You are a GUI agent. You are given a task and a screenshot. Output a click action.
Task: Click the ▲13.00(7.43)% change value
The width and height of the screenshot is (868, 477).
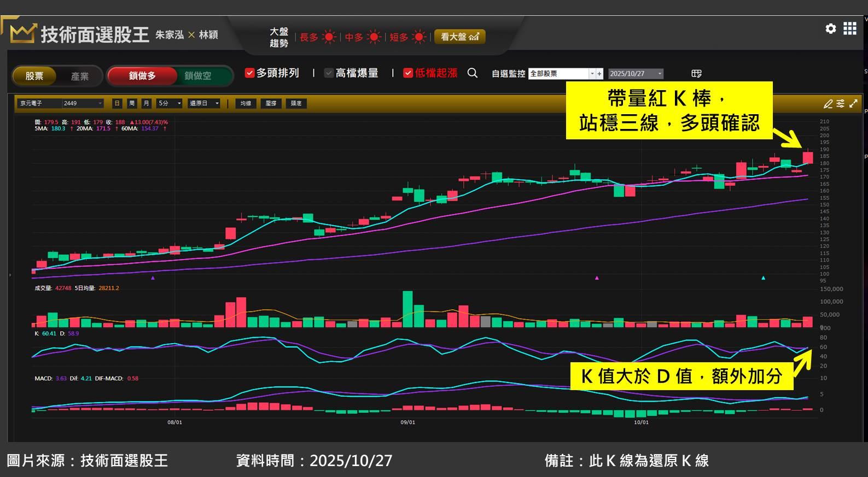149,122
